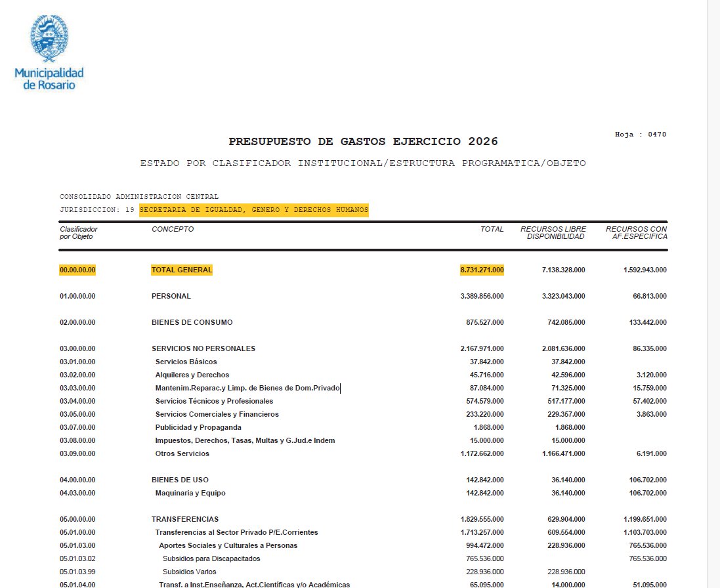The image size is (720, 588).
Task: Click 'Transferencias al Sector Privado P/E.Corrientes' label
Action: pyautogui.click(x=236, y=532)
